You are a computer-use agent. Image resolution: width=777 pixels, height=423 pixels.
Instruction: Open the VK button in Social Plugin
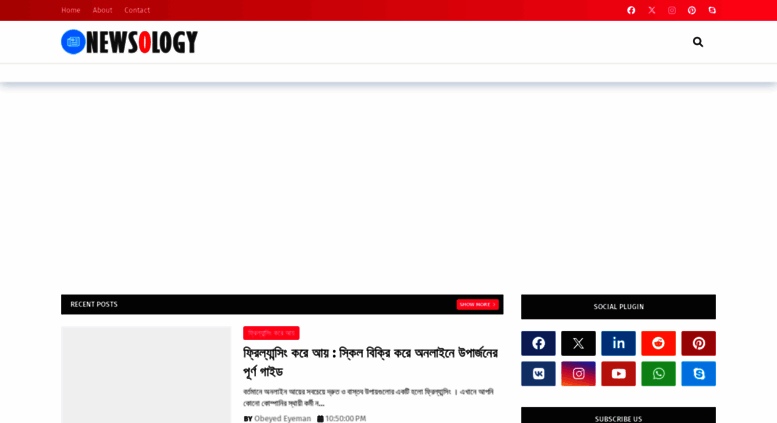(x=538, y=373)
